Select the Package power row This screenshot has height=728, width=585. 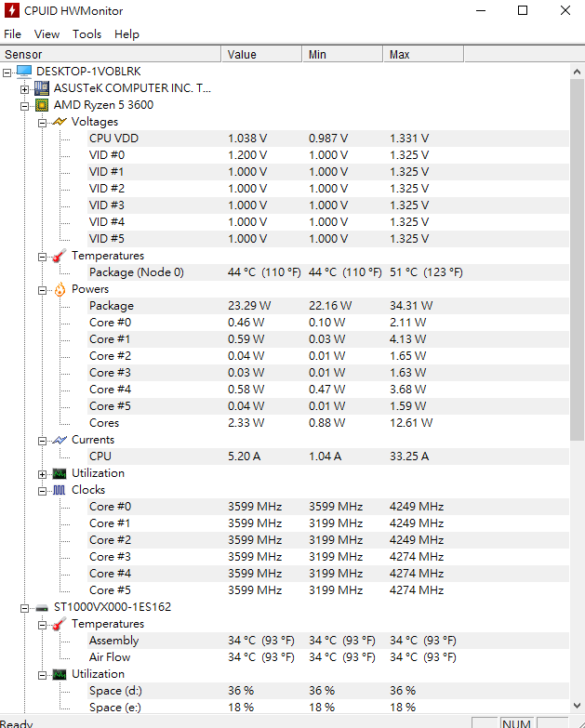tap(328, 306)
